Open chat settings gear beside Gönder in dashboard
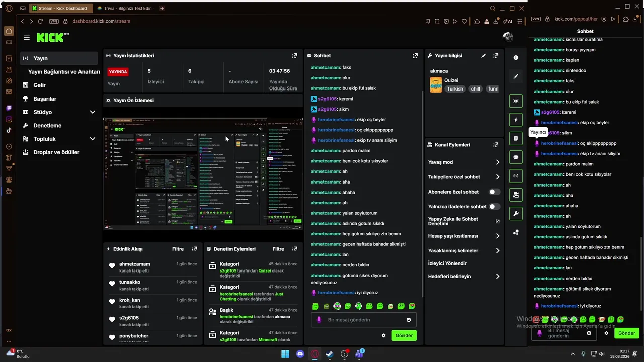The width and height of the screenshot is (644, 362). 384,335
